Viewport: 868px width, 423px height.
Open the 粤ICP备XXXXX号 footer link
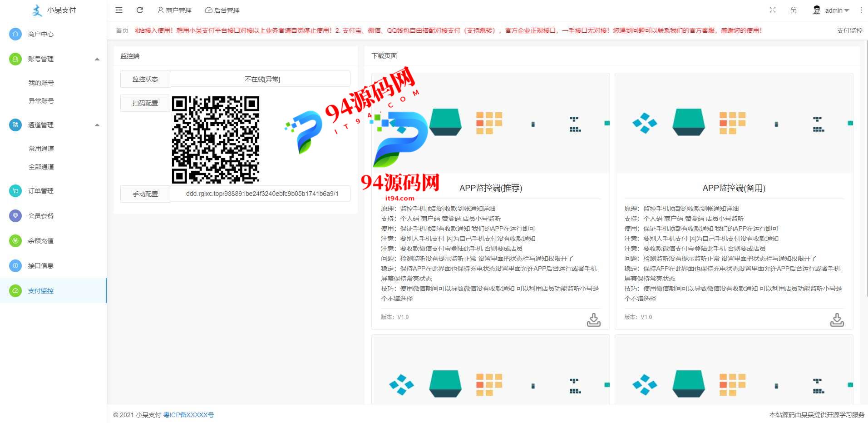point(188,415)
